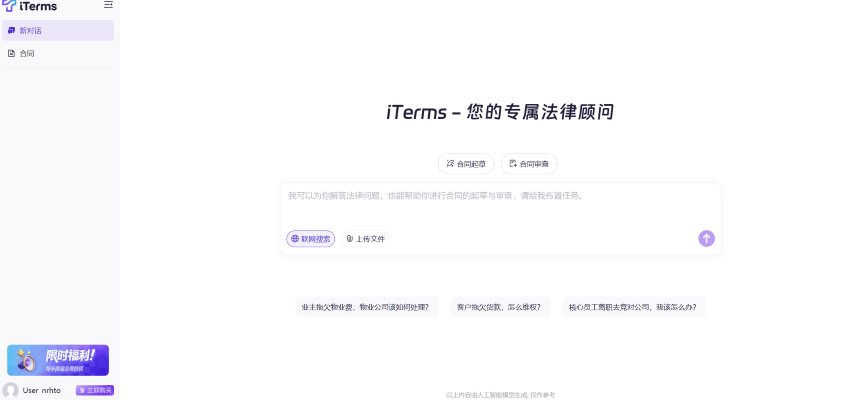Click the 立即购买 button
Image resolution: width=842 pixels, height=400 pixels.
(x=95, y=390)
